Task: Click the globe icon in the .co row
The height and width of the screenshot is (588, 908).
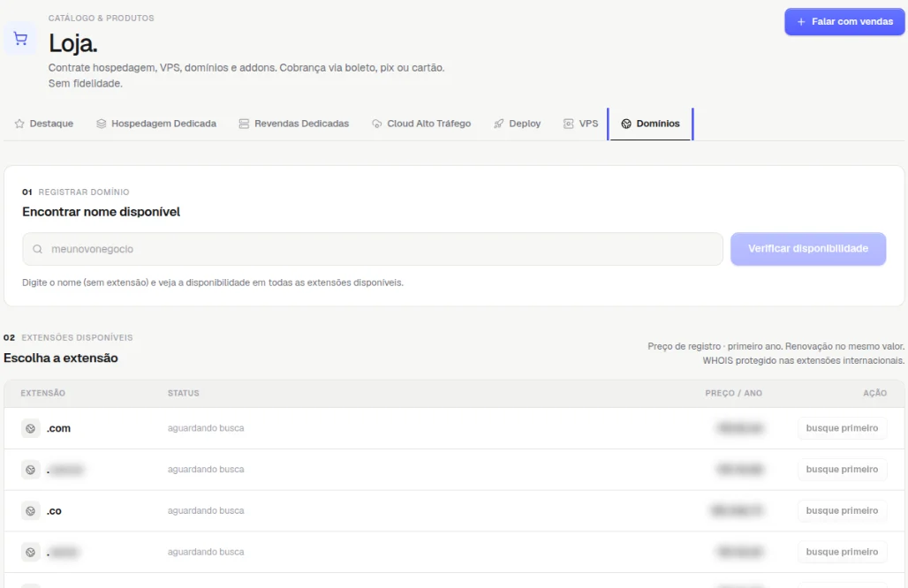Action: point(31,511)
